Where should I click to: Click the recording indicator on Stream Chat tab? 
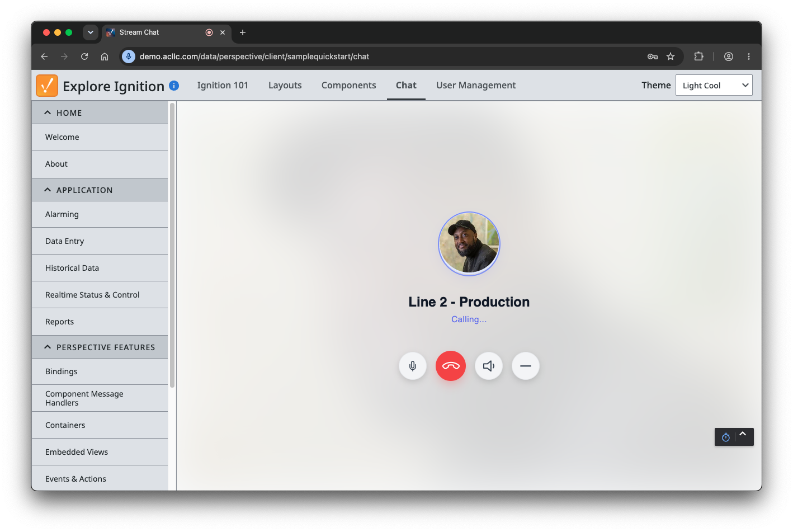209,32
